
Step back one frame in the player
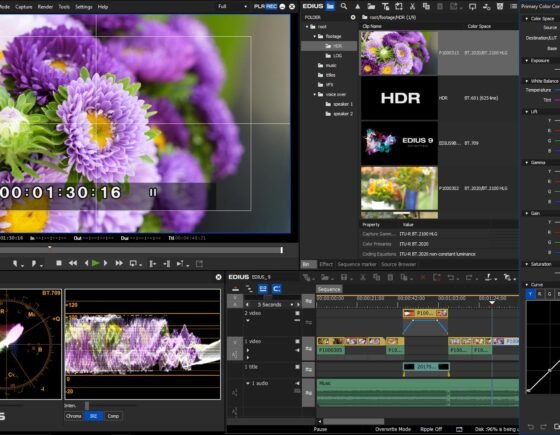tap(86, 263)
